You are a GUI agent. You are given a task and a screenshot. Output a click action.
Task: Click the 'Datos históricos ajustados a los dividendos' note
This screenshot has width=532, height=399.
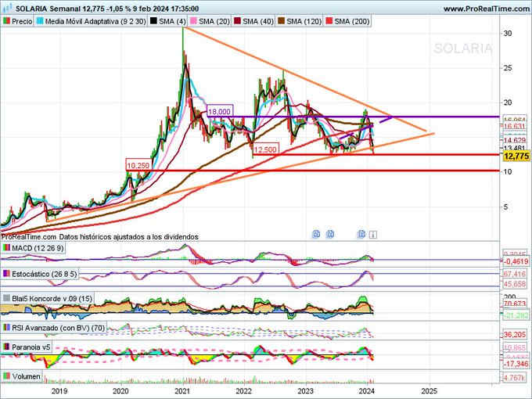click(128, 237)
